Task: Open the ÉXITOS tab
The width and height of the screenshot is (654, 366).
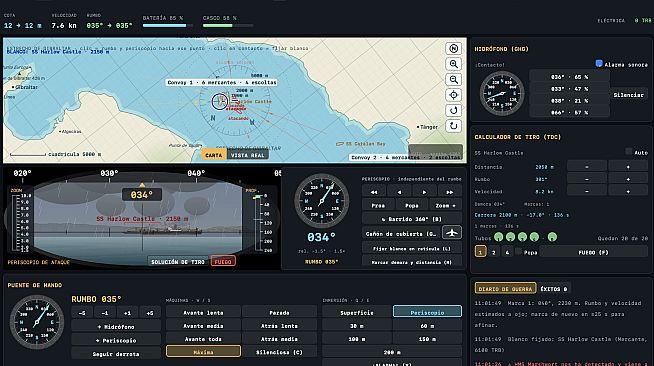Action: pos(553,288)
